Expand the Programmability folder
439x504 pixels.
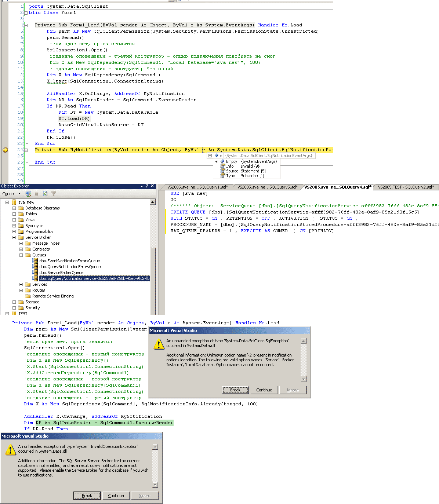click(x=14, y=231)
